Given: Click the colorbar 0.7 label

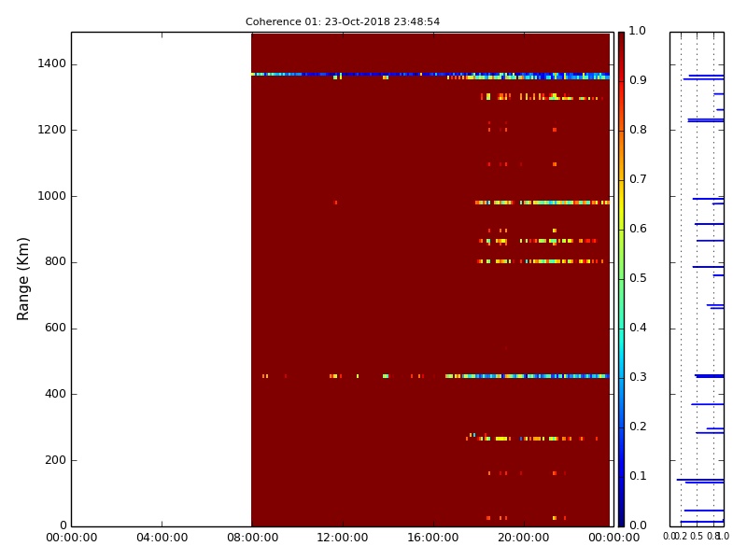Looking at the screenshot, I should 638,179.
